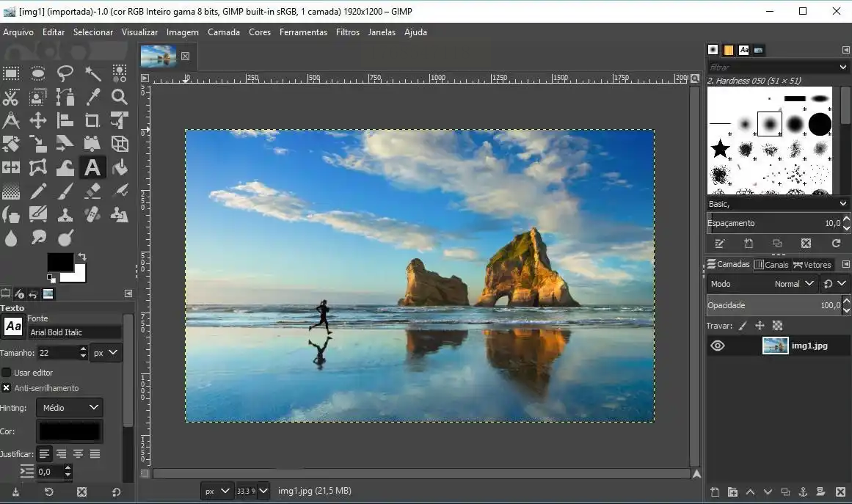This screenshot has height=504, width=852.
Task: Expand the Hinting Médio dropdown
Action: click(x=70, y=407)
